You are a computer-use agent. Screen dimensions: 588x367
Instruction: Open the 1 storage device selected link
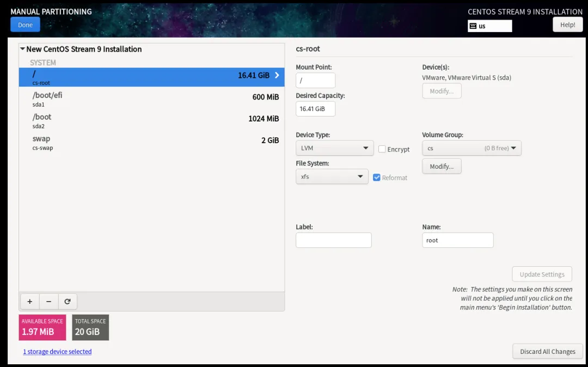57,352
